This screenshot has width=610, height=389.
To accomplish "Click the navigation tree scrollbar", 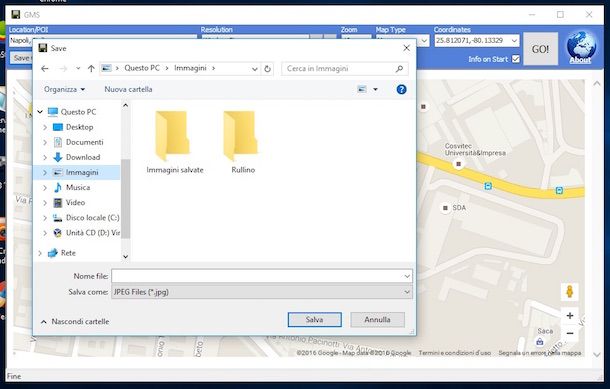I will tap(125, 198).
